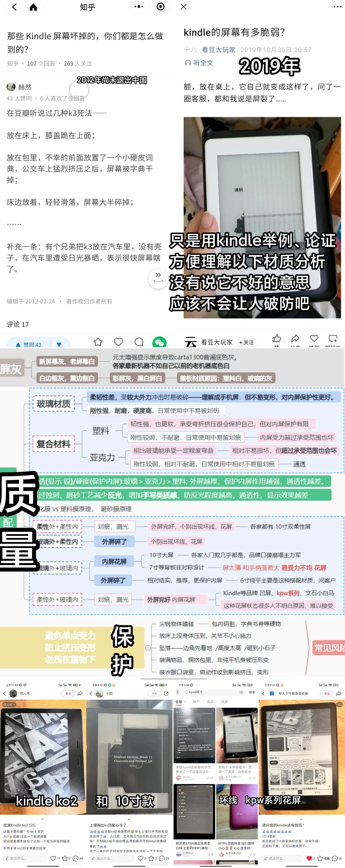Unlike the 请问我的kindle还有救吗 post red heart
The width and height of the screenshot is (345, 868).
[309, 858]
